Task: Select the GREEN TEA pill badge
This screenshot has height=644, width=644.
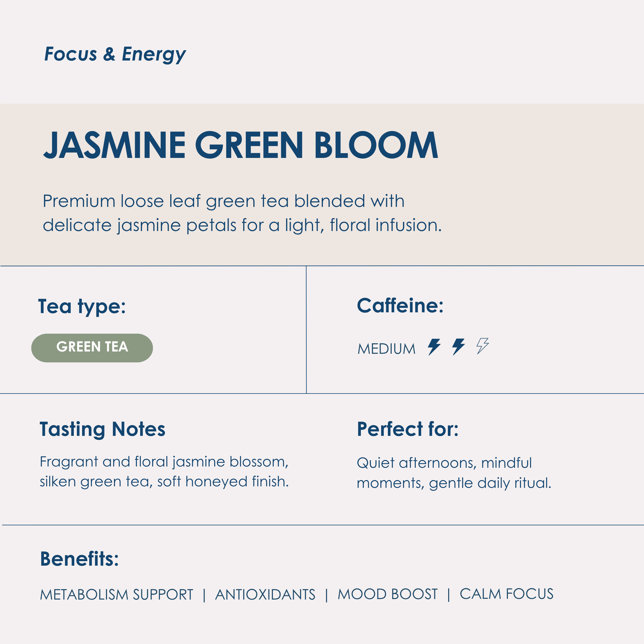Action: coord(92,348)
